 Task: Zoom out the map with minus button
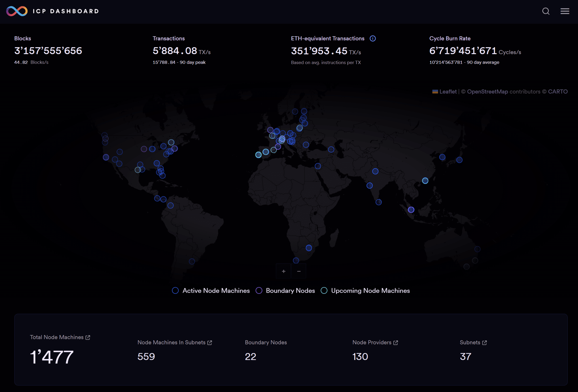(299, 271)
